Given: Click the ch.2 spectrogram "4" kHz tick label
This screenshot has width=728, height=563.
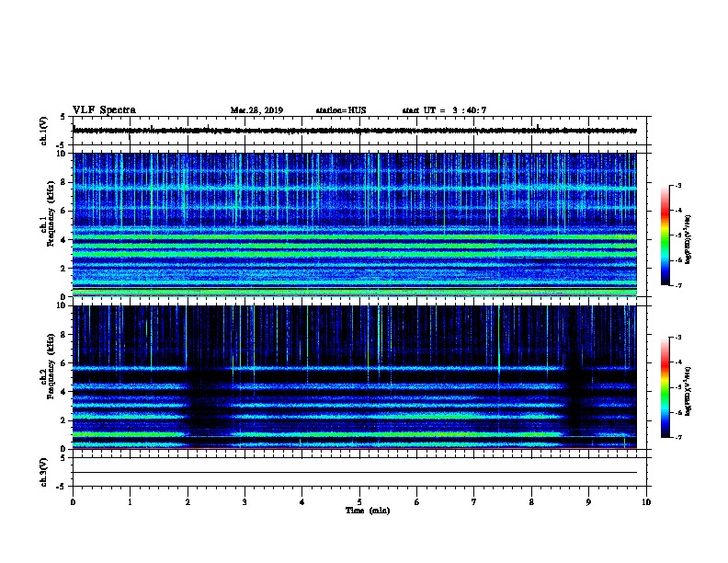Looking at the screenshot, I should click(x=63, y=392).
